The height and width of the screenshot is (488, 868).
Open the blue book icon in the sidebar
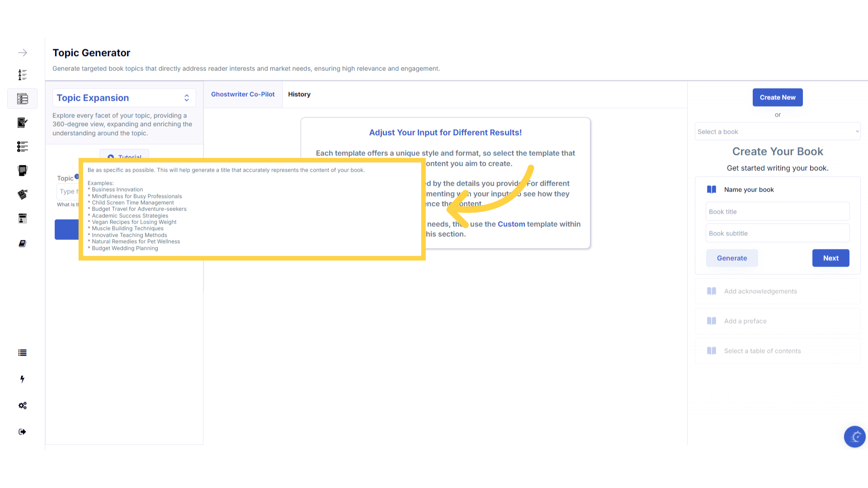(x=22, y=244)
